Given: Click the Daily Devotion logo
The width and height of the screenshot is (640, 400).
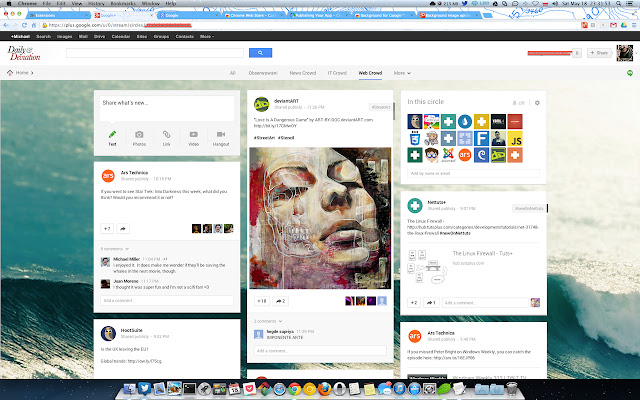Looking at the screenshot, I should [24, 53].
